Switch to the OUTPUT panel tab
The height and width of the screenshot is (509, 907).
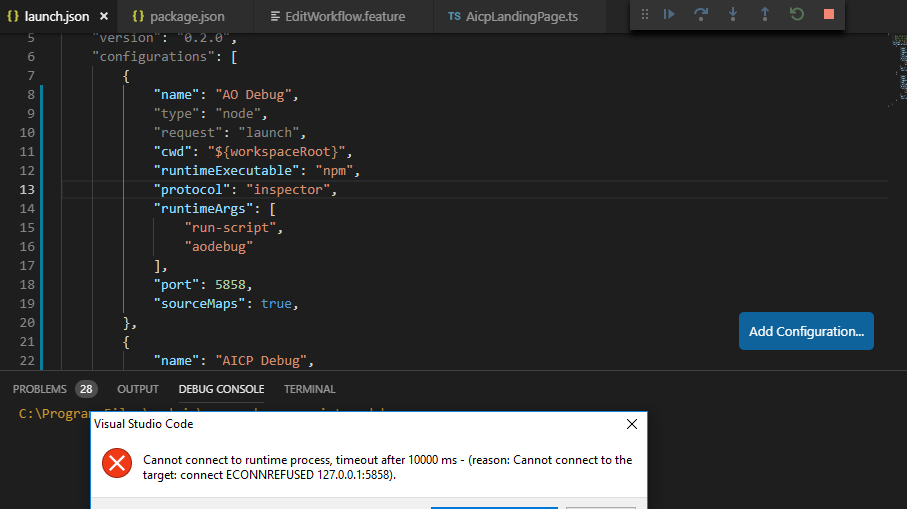[138, 389]
